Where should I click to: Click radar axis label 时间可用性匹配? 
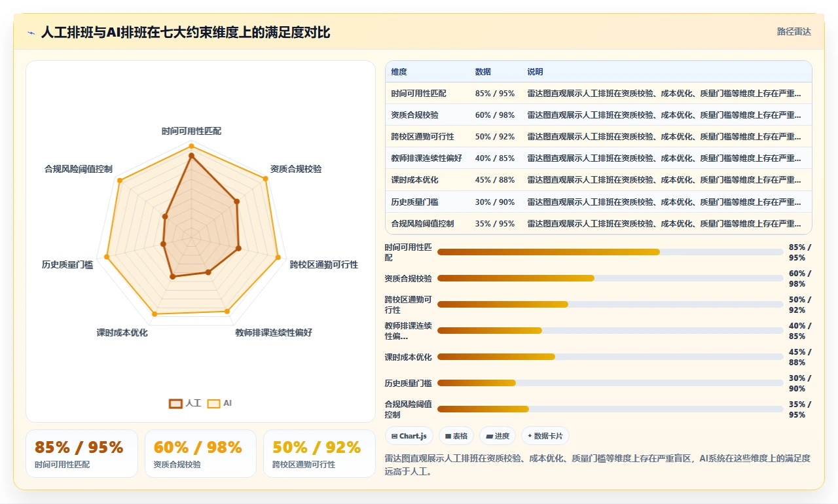(x=192, y=131)
